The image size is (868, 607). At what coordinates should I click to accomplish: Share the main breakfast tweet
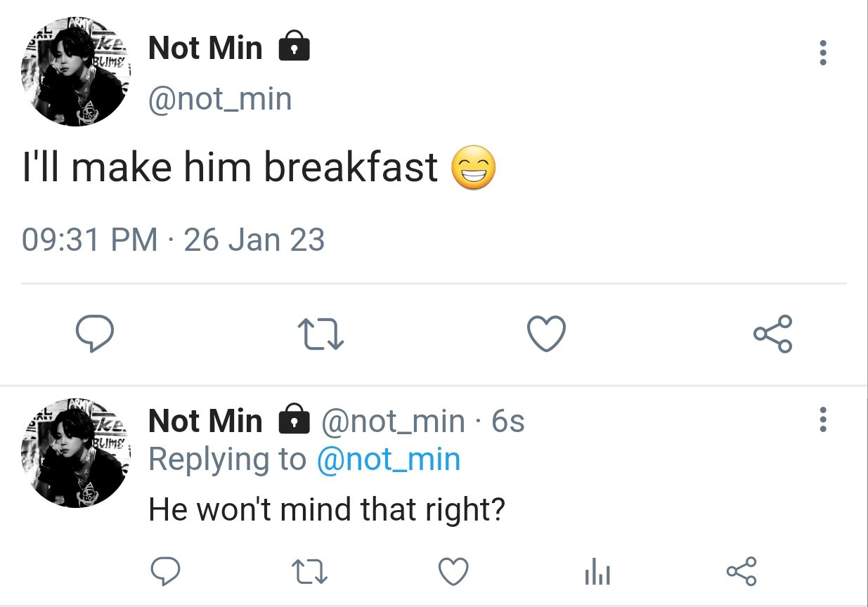[773, 334]
